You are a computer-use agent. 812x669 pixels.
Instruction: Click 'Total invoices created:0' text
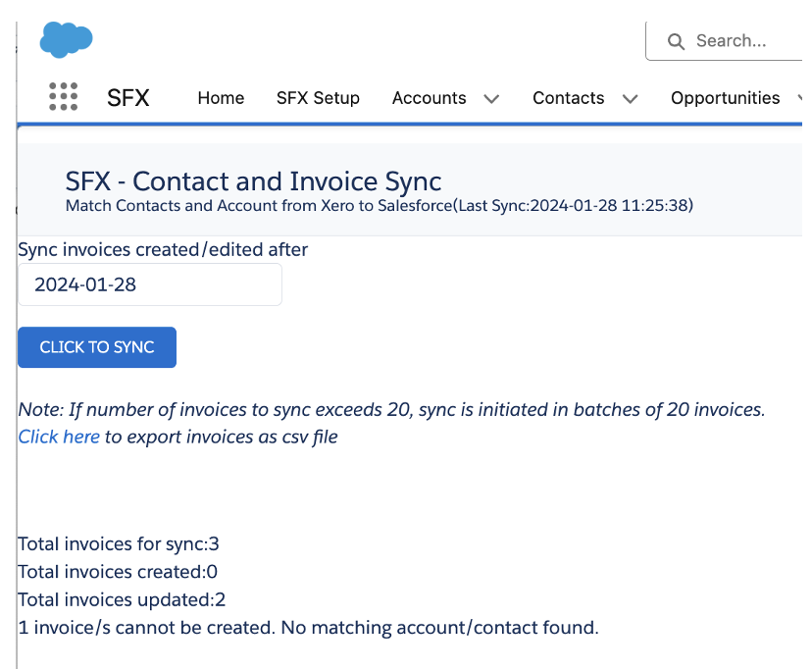coord(118,572)
